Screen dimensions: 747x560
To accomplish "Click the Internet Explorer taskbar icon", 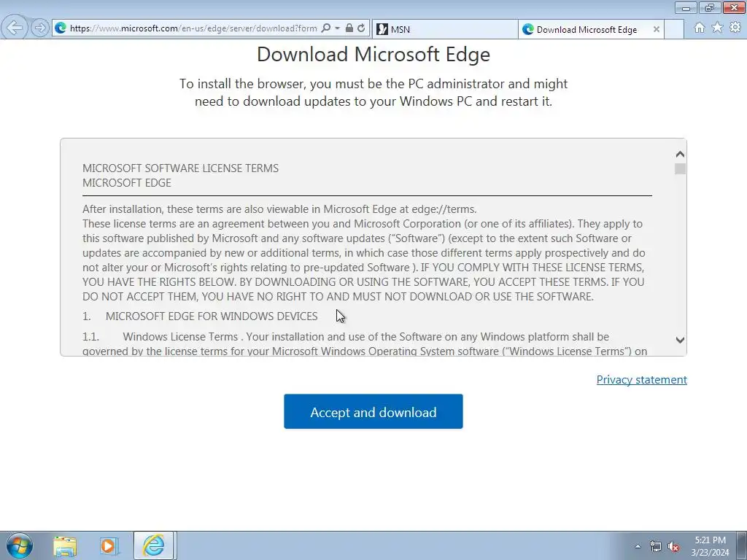I will click(153, 545).
